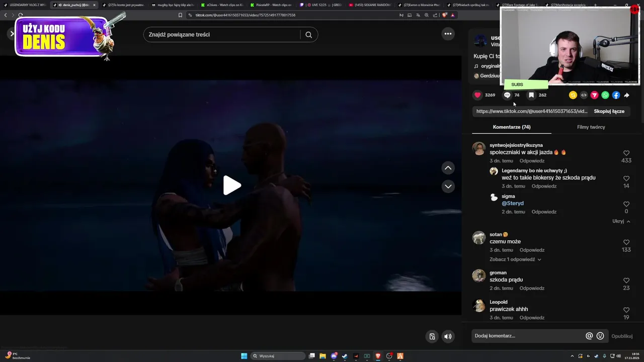Reply to Leopold's comment
This screenshot has width=644, height=362.
(x=532, y=318)
